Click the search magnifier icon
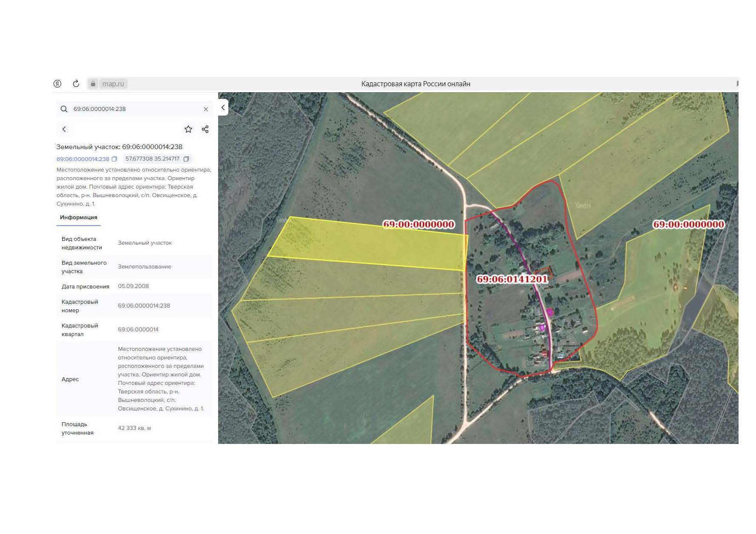Viewport: 756px width, 534px height. [64, 109]
